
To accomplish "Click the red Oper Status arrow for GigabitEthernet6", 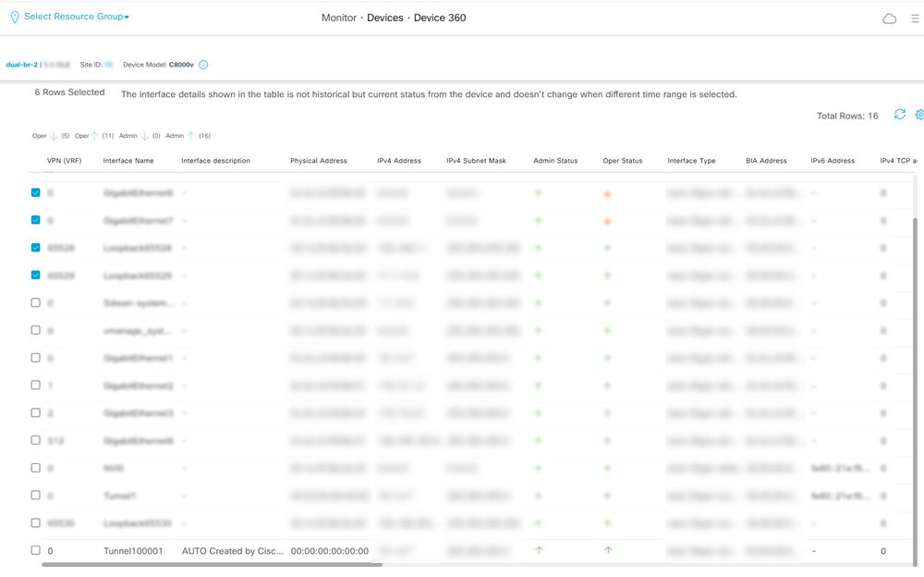I will point(607,193).
